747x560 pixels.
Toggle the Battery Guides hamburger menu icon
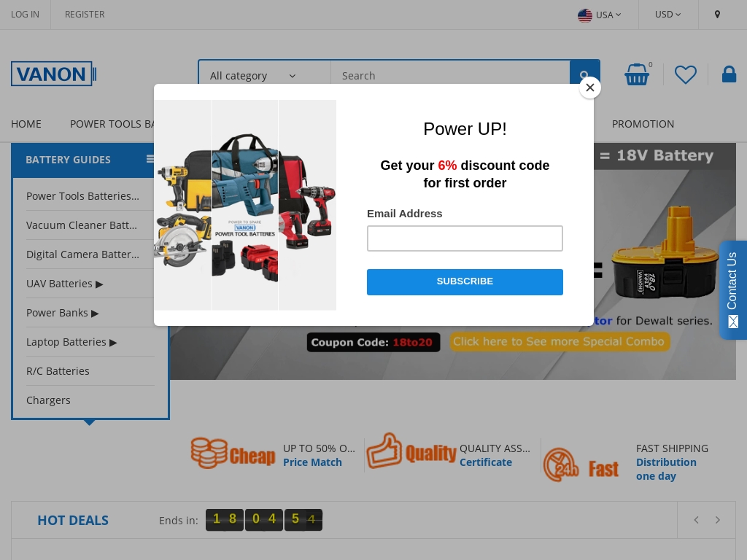click(x=150, y=159)
